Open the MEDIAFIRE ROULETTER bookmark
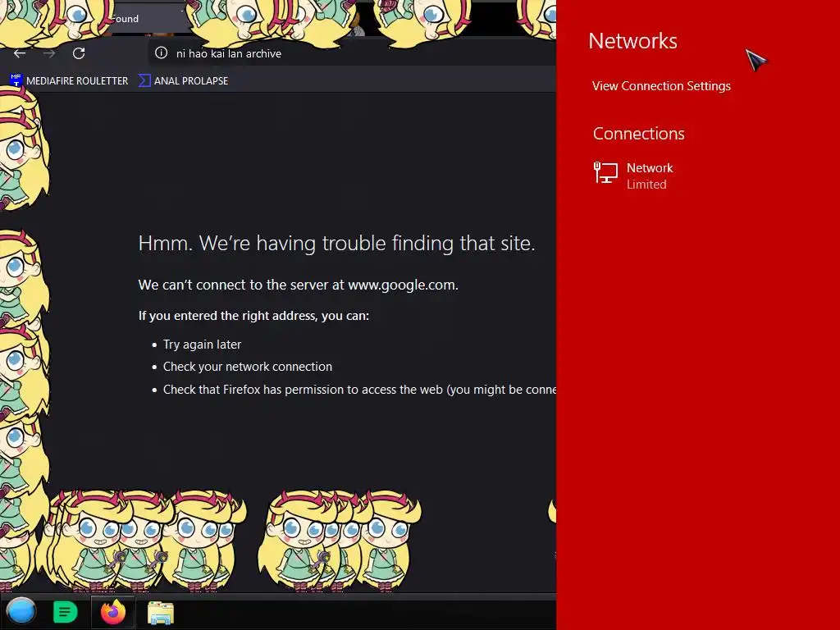840x630 pixels. [69, 81]
